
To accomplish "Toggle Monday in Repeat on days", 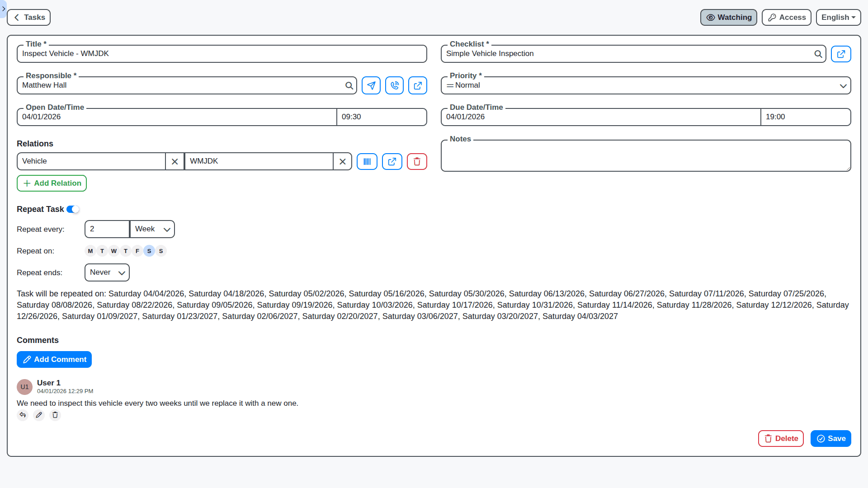I will (90, 251).
